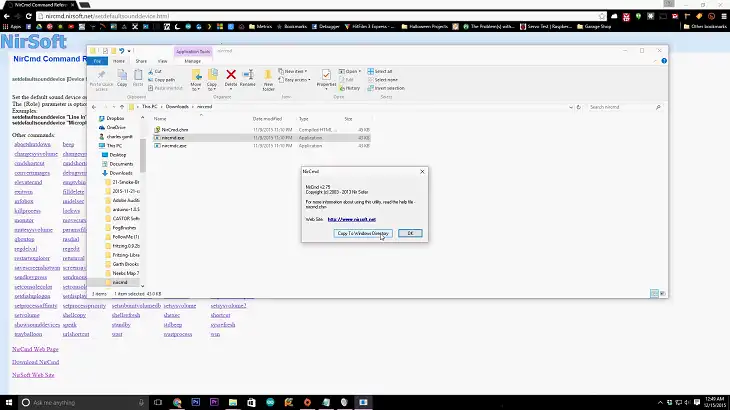The height and width of the screenshot is (410, 730).
Task: Close the NirCmd about dialog
Action: tap(422, 172)
